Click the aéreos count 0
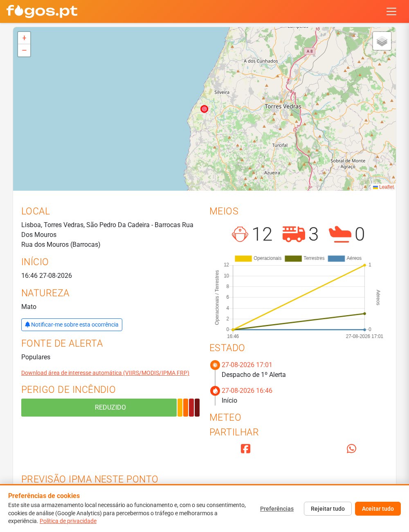Image resolution: width=409 pixels, height=532 pixels. coord(360,234)
